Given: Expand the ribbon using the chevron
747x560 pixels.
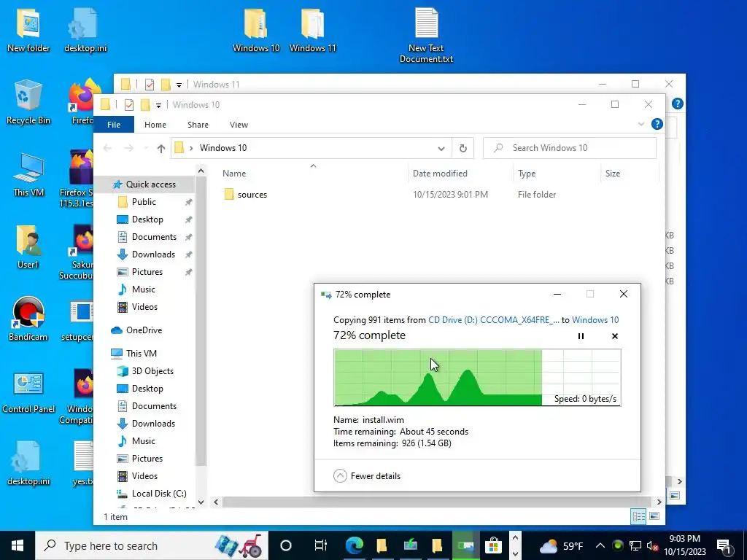Looking at the screenshot, I should coord(640,124).
